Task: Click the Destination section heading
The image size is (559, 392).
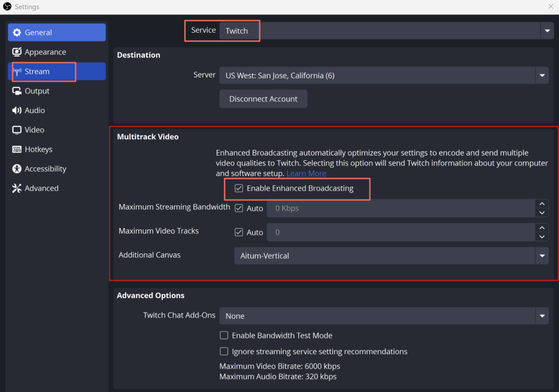Action: 139,55
